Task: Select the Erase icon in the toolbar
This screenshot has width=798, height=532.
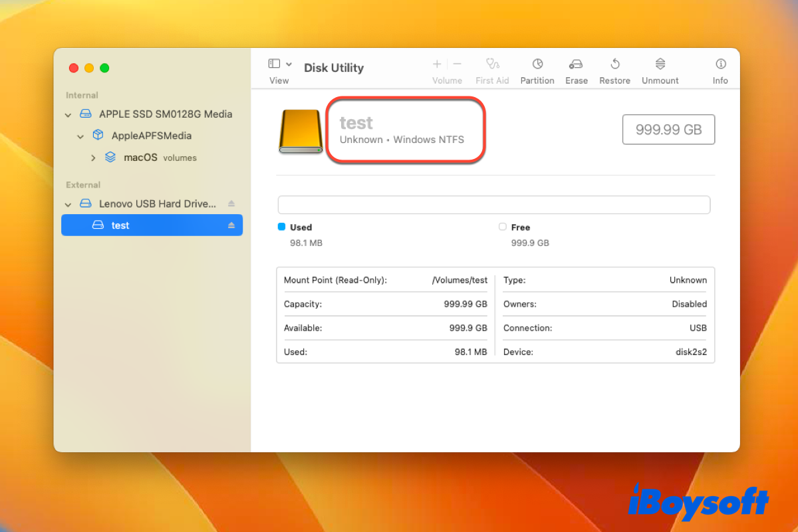Action: [576, 66]
